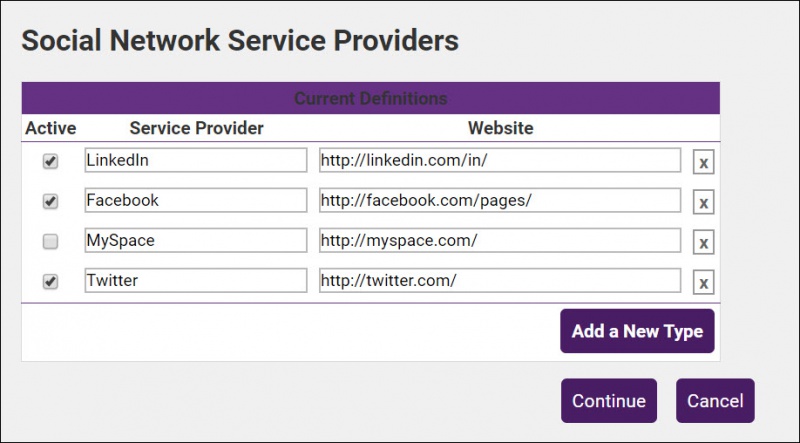Focus the myspace.com website field
This screenshot has width=800, height=443.
[500, 241]
